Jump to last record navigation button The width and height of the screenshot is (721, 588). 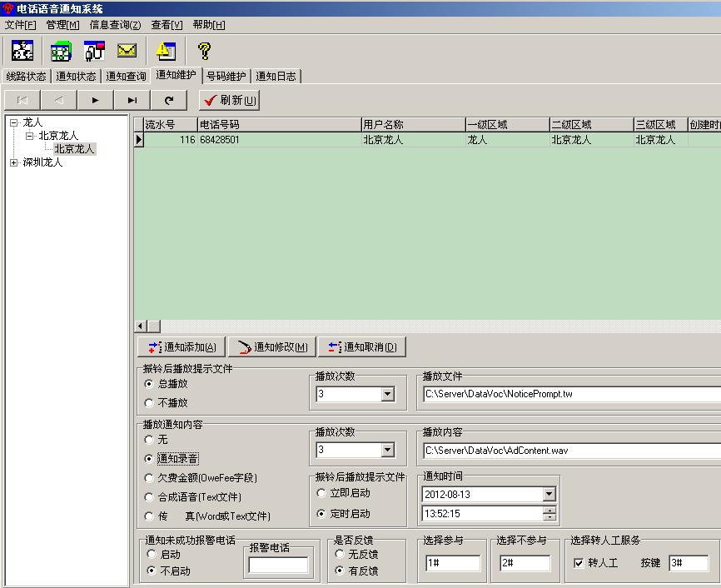pos(132,100)
